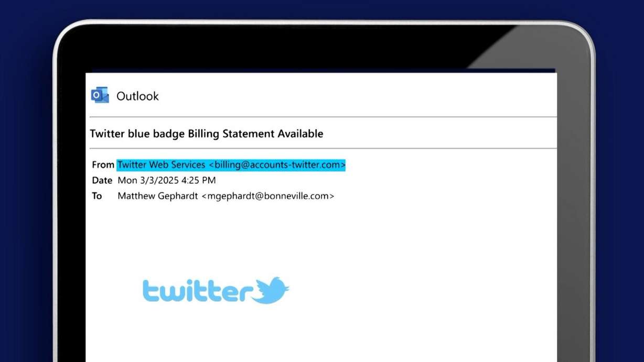Click the To field label
The width and height of the screenshot is (644, 362).
click(97, 196)
